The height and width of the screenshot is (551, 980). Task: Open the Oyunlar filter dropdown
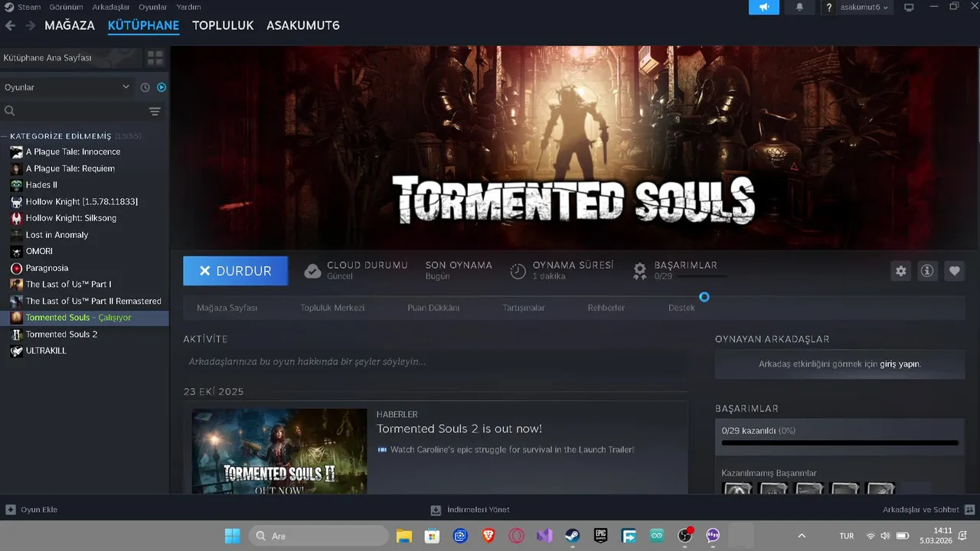click(x=67, y=87)
